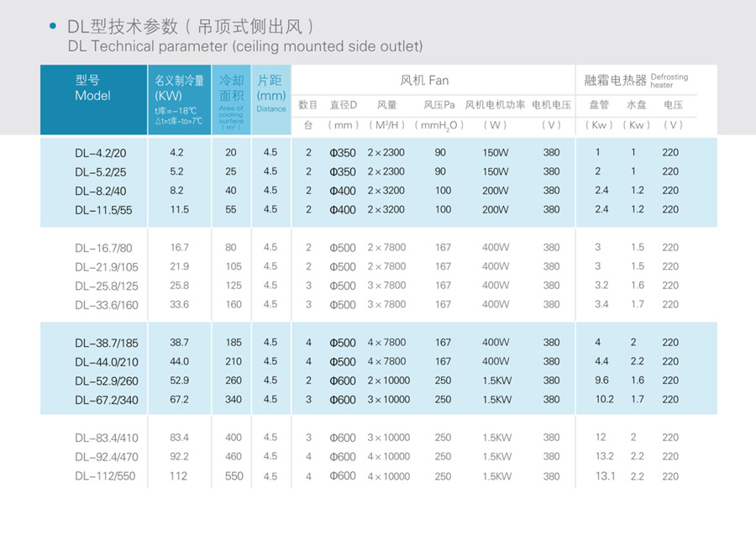
Task: Click the 风机 Fan group header
Action: [x=424, y=81]
